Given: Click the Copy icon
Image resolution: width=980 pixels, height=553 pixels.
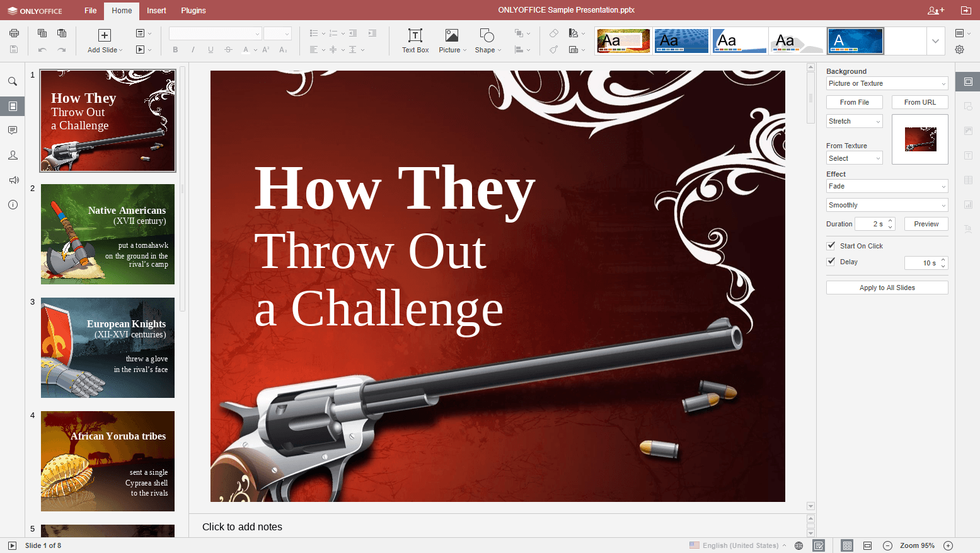Looking at the screenshot, I should (42, 33).
